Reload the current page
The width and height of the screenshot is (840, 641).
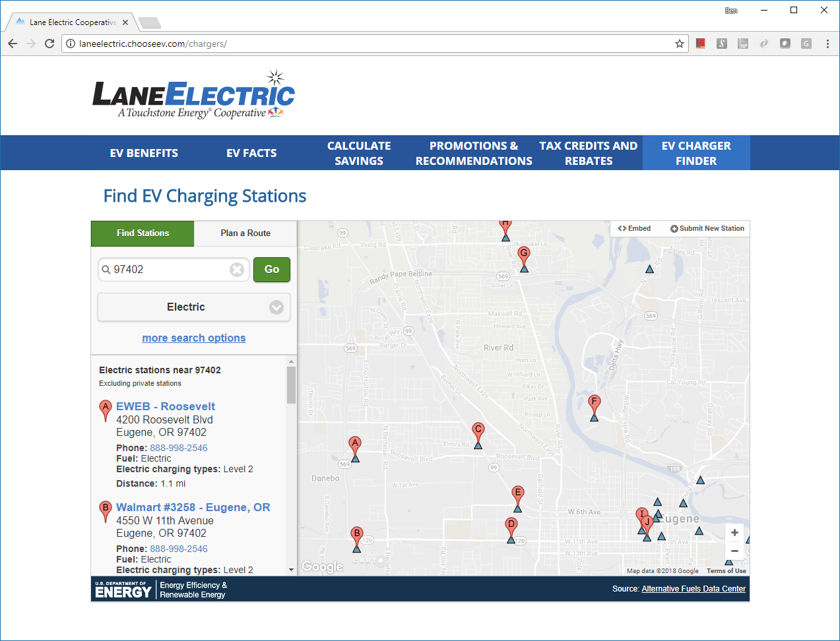(x=49, y=44)
